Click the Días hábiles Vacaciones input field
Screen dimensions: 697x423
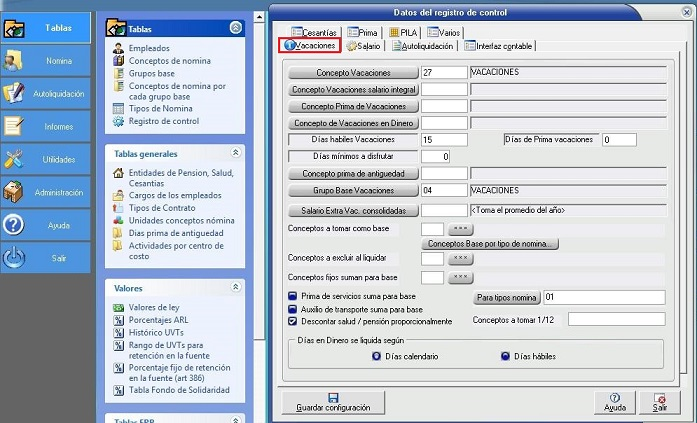click(x=444, y=140)
